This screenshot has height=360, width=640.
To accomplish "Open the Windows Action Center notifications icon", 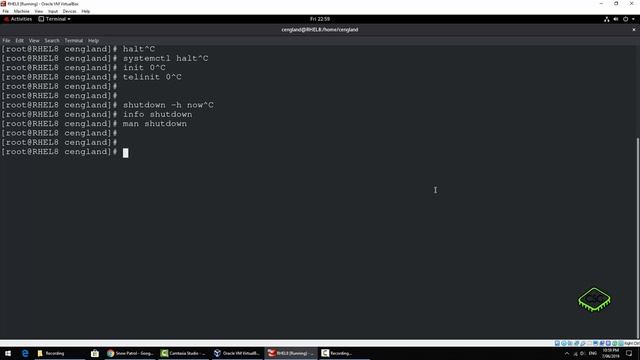I will coord(629,353).
